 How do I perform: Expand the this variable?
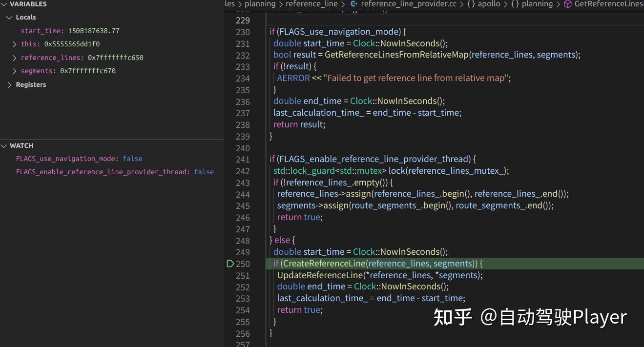click(x=14, y=44)
